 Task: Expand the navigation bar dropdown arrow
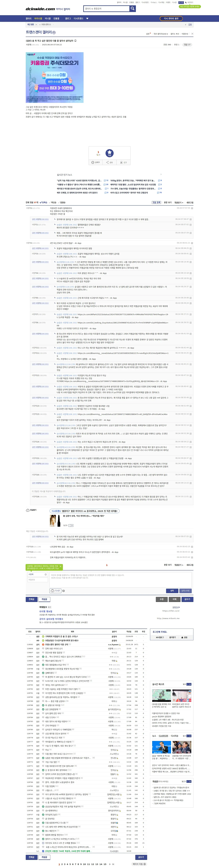(x=87, y=19)
